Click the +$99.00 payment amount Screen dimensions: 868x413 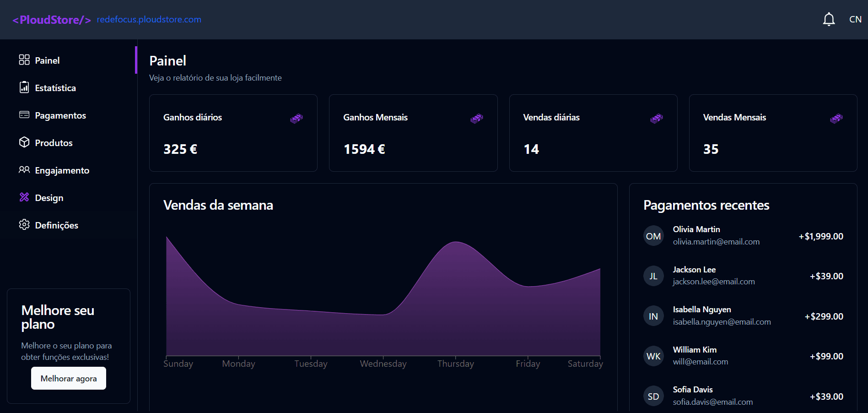[826, 356]
